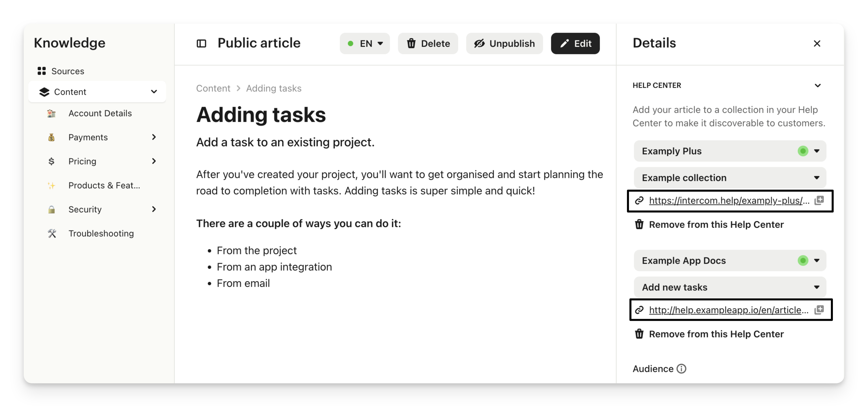Click the Sources grid icon
Image resolution: width=868 pixels, height=407 pixels.
42,71
